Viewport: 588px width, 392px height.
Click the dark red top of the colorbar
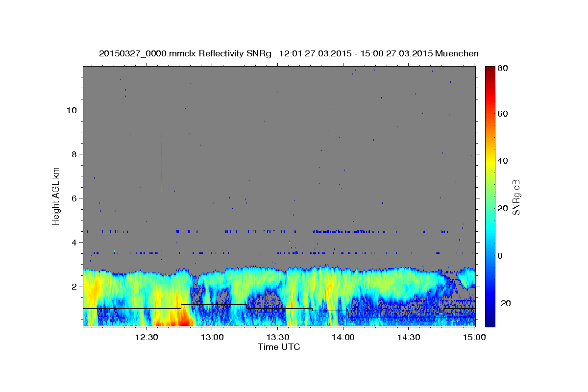click(x=490, y=71)
